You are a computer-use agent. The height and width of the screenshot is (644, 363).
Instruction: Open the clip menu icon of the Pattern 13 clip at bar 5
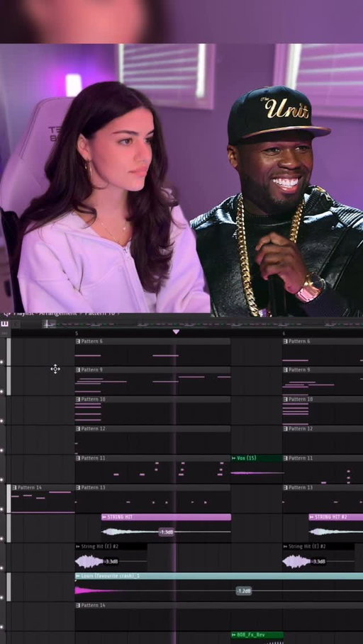(x=78, y=487)
